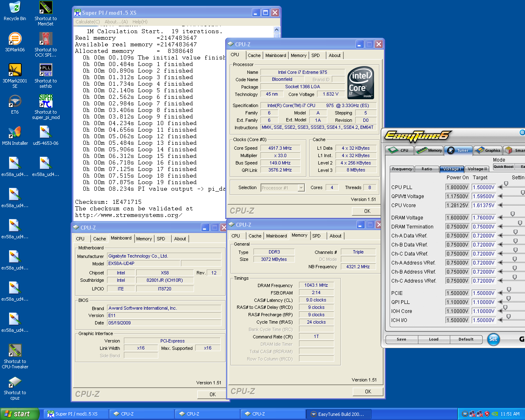Image resolution: width=525 pixels, height=420 pixels.
Task: Switch to Super PI in the taskbar
Action: tap(76, 414)
